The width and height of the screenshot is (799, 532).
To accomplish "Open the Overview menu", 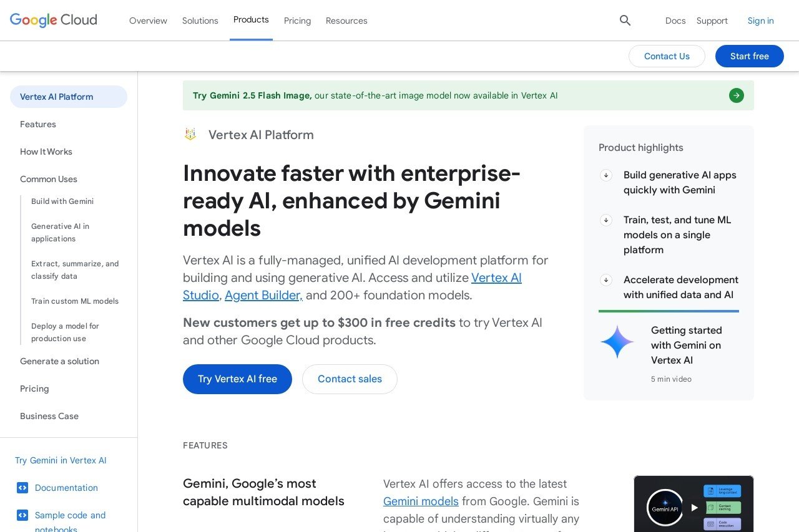I will tap(148, 21).
